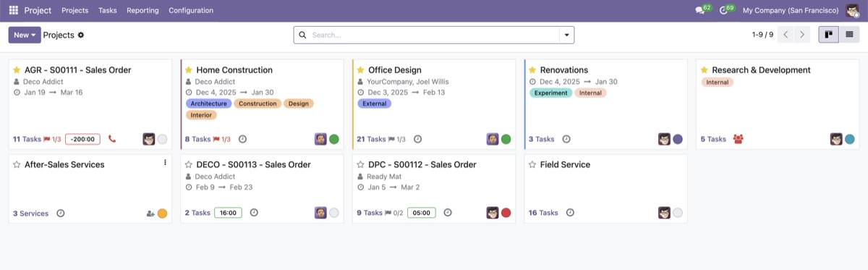The image size is (868, 270).
Task: Switch to Kanban view
Action: (x=829, y=35)
